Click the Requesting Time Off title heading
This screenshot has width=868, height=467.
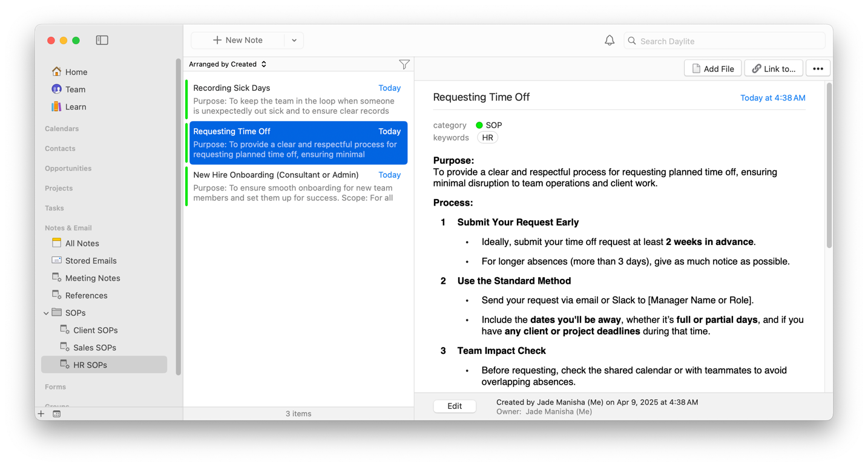(x=481, y=97)
